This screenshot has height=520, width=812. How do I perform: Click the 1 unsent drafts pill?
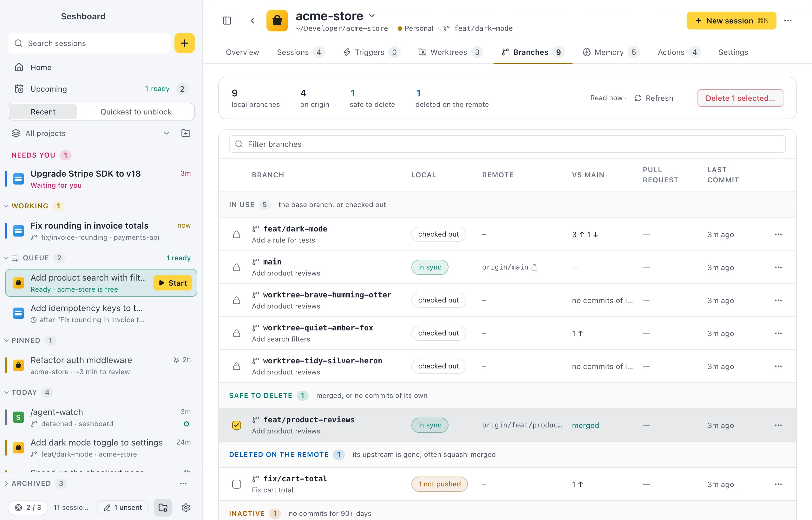[123, 508]
